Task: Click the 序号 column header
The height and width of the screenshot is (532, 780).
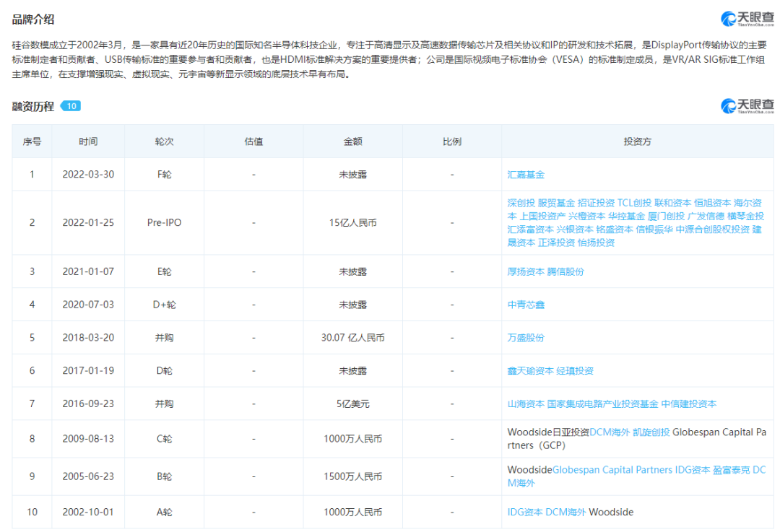Action: pyautogui.click(x=32, y=141)
